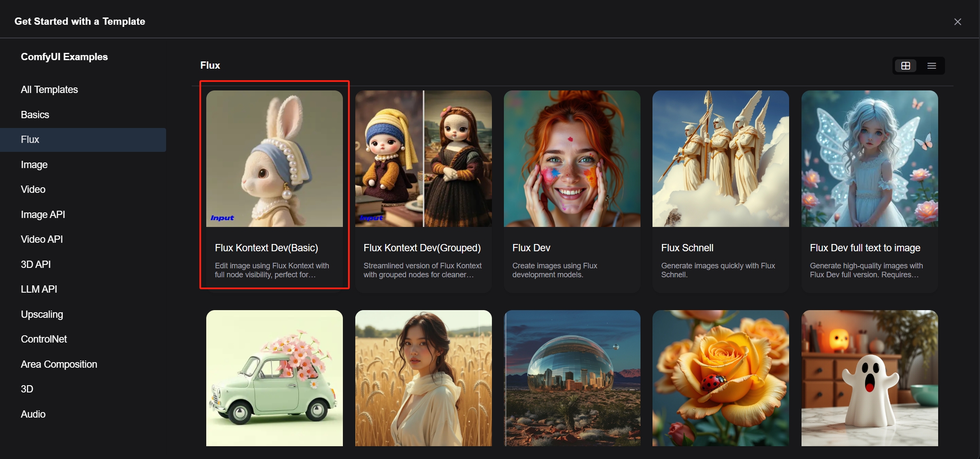Click 'Generate images quickly with Flux Schnell' description
The height and width of the screenshot is (459, 980).
pos(718,270)
